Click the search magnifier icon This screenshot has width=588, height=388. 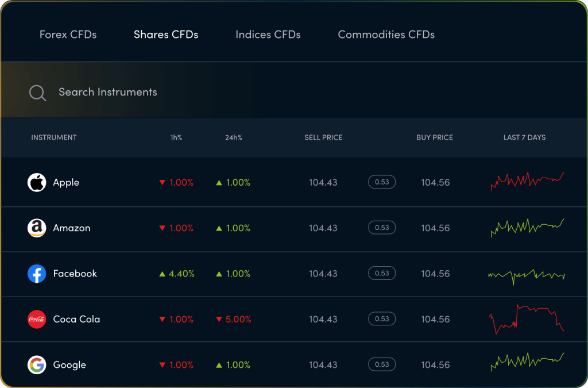(37, 93)
